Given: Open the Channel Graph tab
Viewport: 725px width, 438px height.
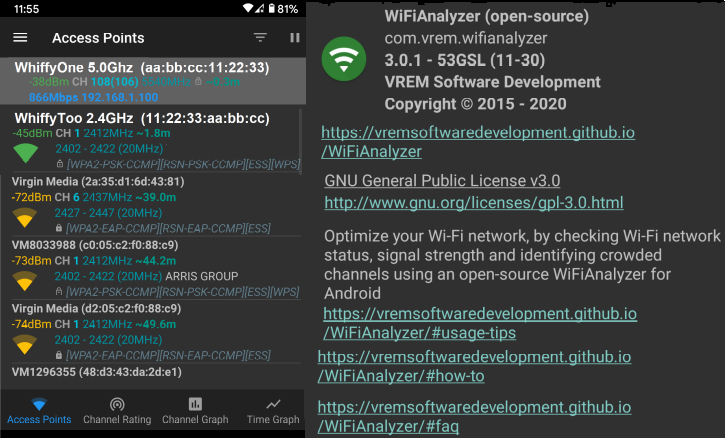Looking at the screenshot, I should coord(195,411).
